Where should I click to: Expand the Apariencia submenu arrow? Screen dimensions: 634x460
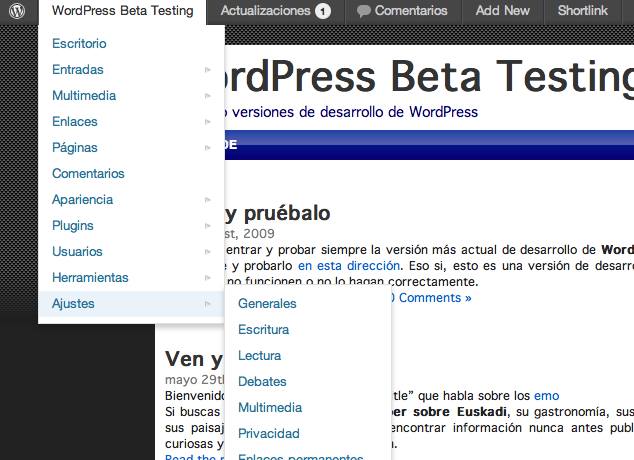pos(208,200)
